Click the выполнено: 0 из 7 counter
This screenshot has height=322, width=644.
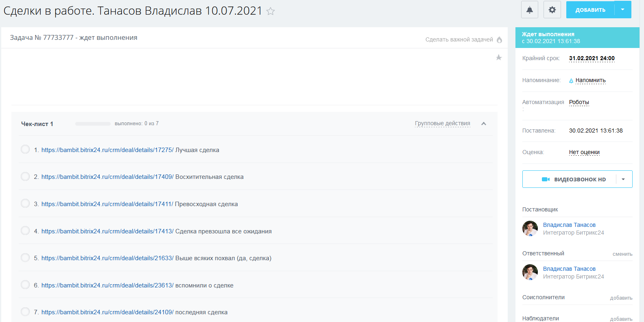137,124
